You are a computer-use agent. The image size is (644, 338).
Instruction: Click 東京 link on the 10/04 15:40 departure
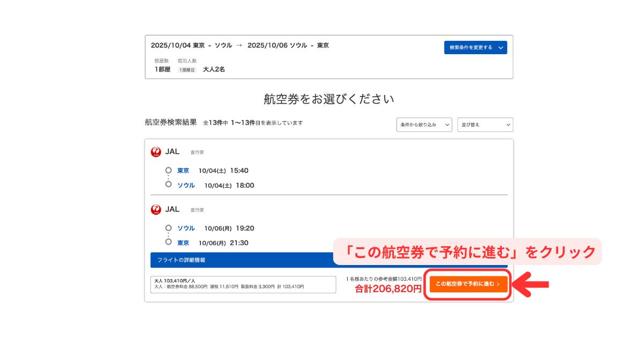pyautogui.click(x=183, y=171)
